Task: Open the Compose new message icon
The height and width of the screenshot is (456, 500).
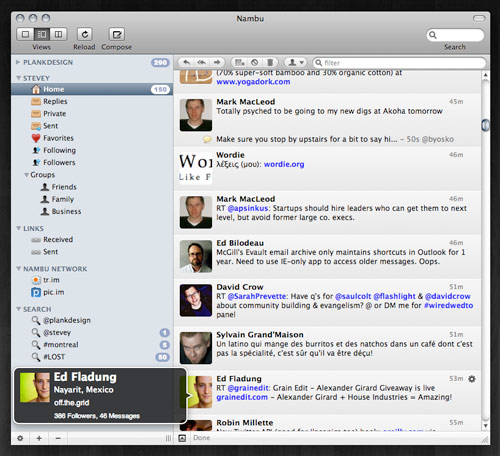Action: [x=117, y=34]
